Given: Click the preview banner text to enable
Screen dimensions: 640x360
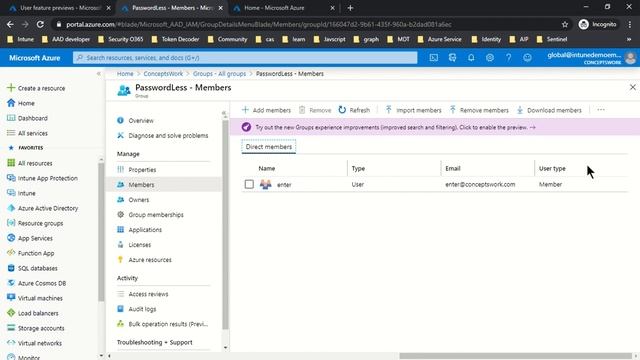Looking at the screenshot, I should tap(395, 127).
